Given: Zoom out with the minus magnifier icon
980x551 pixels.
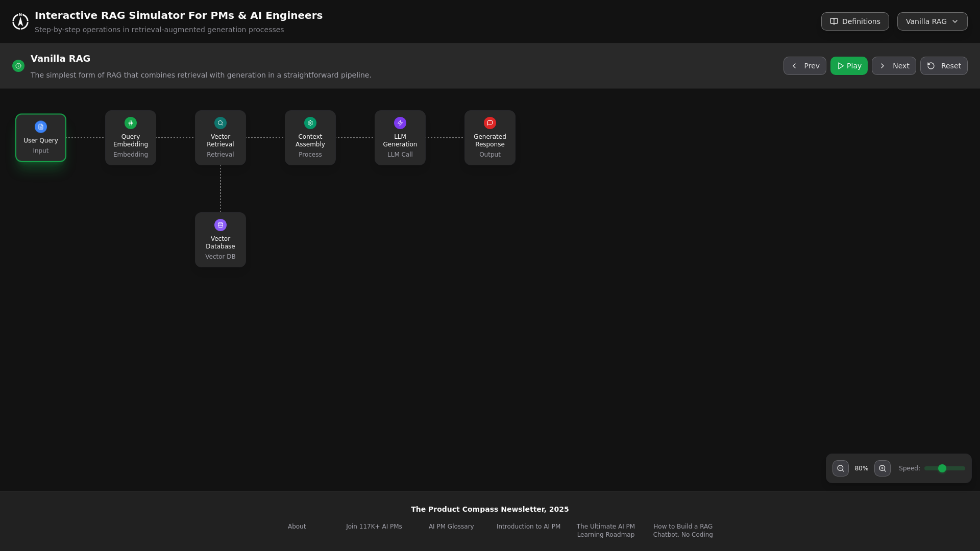Looking at the screenshot, I should tap(840, 468).
